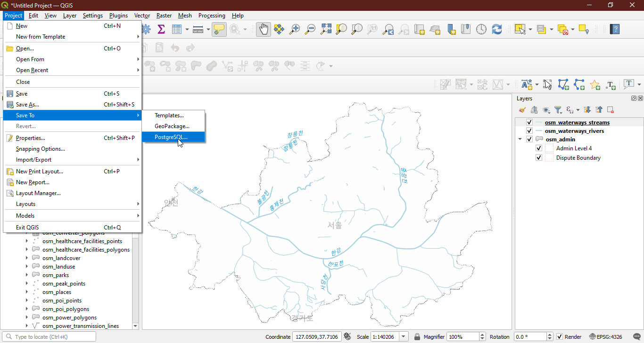Open the Scale dropdown arrow
The width and height of the screenshot is (644, 343).
404,337
